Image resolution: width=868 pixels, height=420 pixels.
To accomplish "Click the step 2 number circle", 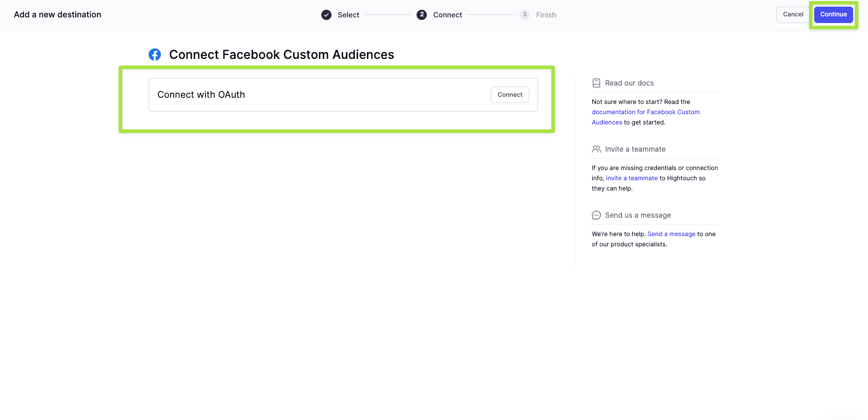I will 422,15.
